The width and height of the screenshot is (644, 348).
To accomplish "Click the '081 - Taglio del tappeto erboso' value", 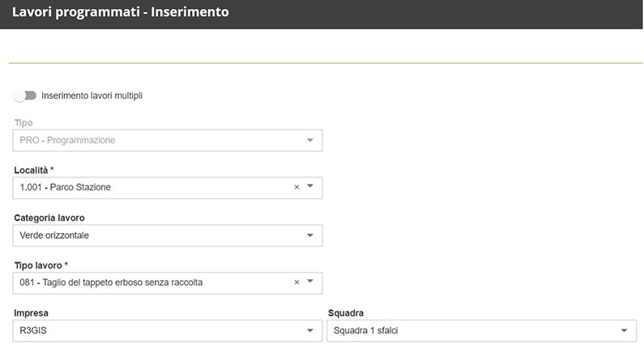I will coord(111,282).
